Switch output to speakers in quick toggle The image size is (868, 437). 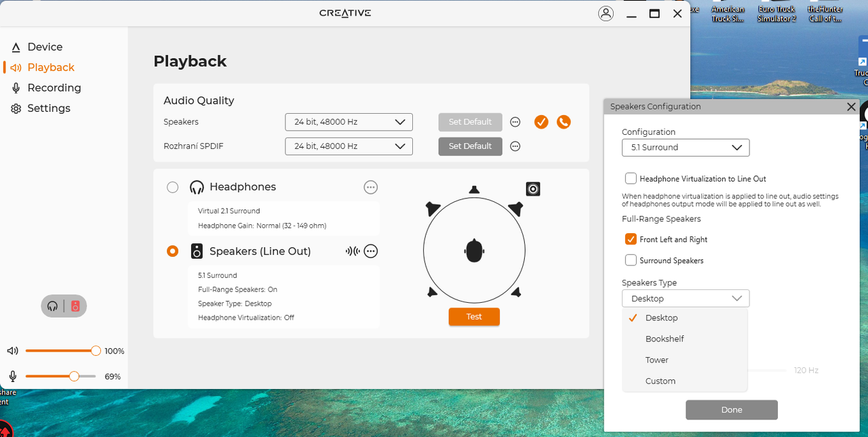tap(75, 306)
